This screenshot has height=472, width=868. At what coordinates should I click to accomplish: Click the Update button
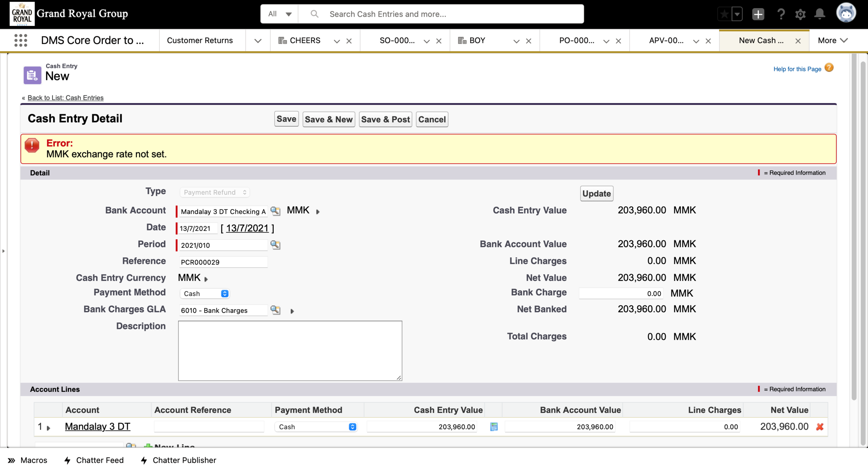coord(596,193)
